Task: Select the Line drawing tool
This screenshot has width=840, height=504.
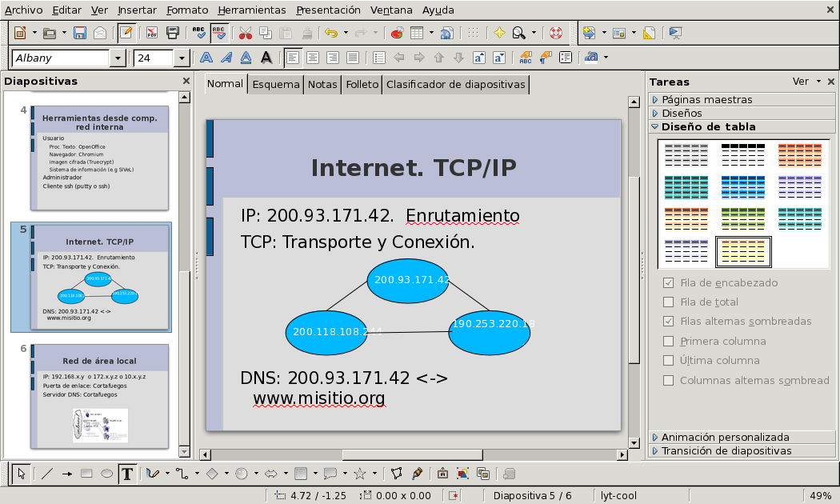Action: click(47, 474)
